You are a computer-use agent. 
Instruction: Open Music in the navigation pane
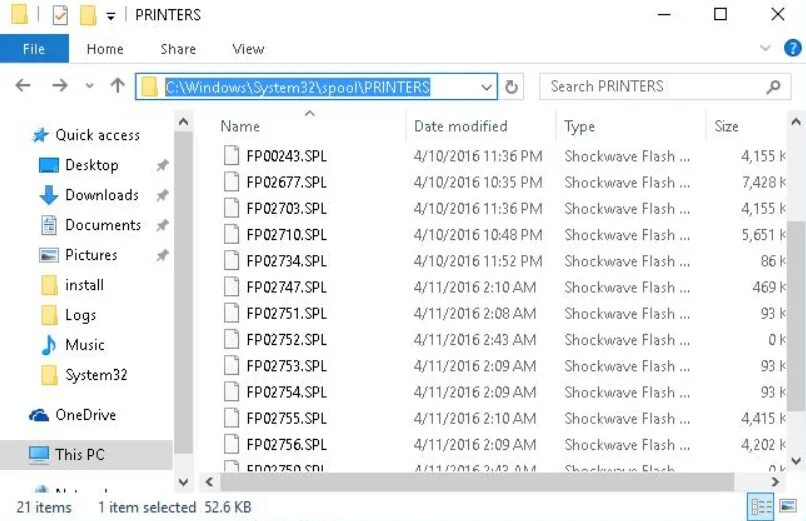click(x=85, y=344)
